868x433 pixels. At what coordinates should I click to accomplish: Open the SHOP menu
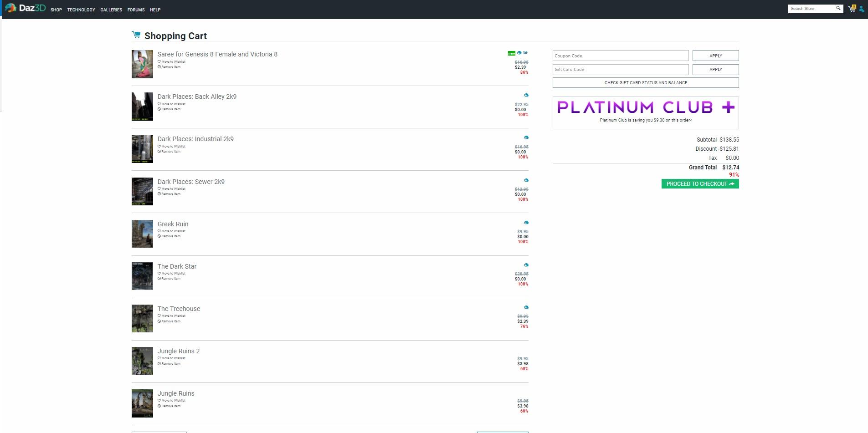pyautogui.click(x=56, y=10)
